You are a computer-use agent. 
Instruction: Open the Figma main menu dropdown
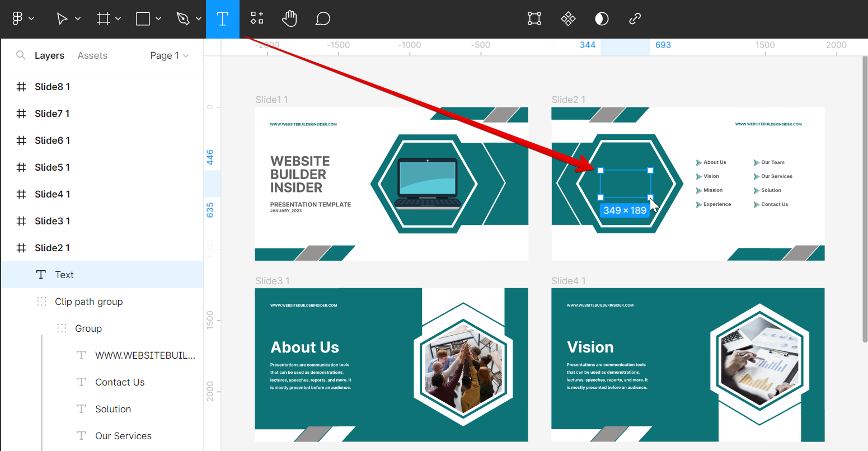click(x=23, y=19)
